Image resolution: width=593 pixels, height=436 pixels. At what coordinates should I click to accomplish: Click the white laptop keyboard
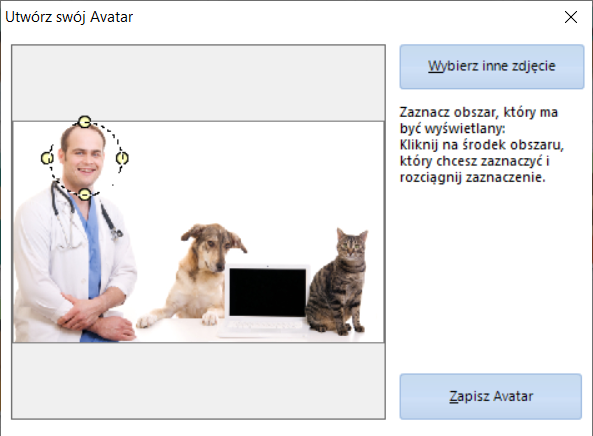tap(265, 325)
